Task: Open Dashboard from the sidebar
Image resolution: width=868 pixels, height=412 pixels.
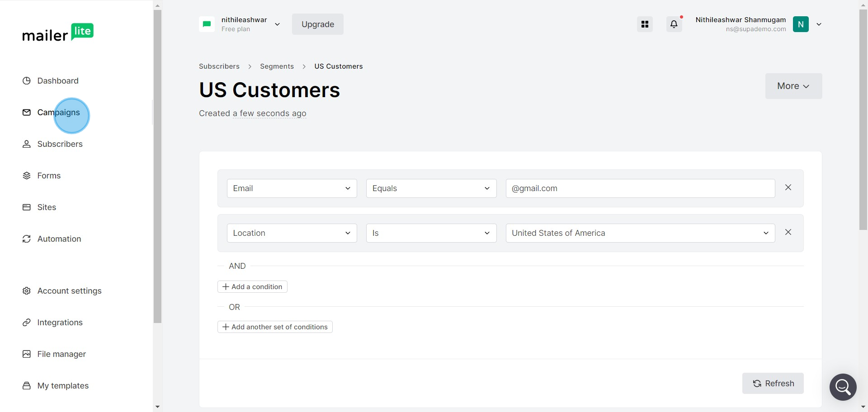Action: 51,81
